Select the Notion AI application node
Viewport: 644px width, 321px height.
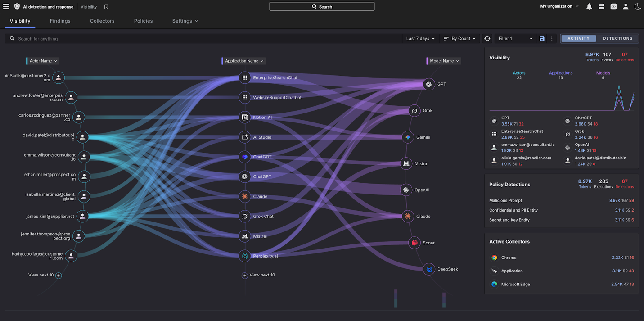245,118
